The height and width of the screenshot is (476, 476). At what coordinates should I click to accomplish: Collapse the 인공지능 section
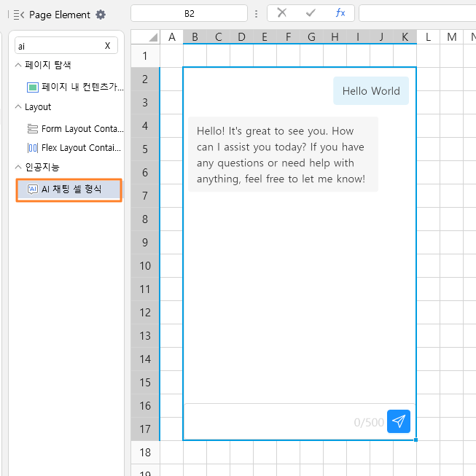[18, 167]
